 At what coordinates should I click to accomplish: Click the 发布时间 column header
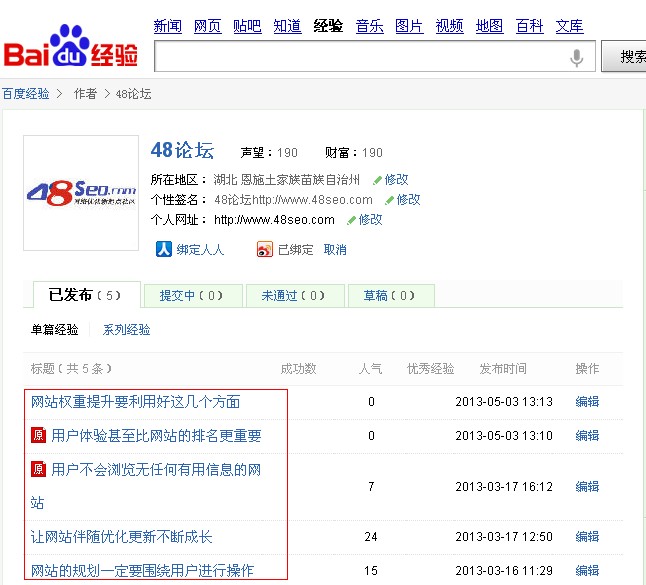pyautogui.click(x=503, y=368)
